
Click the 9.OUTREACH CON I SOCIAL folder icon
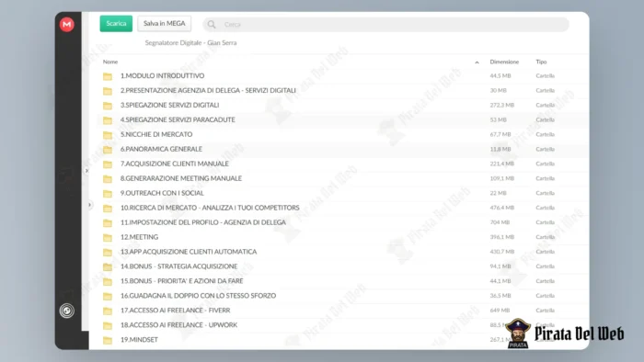[x=108, y=194]
